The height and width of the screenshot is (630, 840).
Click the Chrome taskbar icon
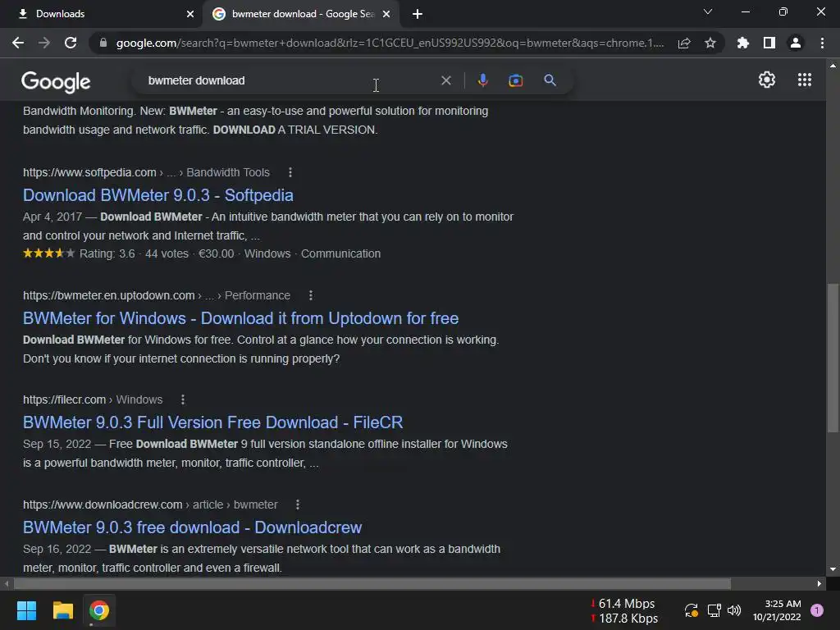coord(99,610)
